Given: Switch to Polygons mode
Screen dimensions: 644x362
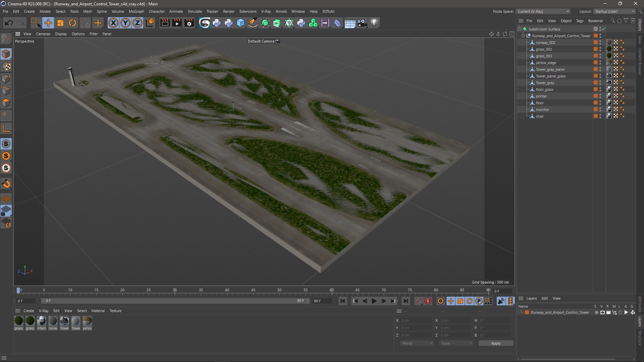Looking at the screenshot, I should click(6, 103).
